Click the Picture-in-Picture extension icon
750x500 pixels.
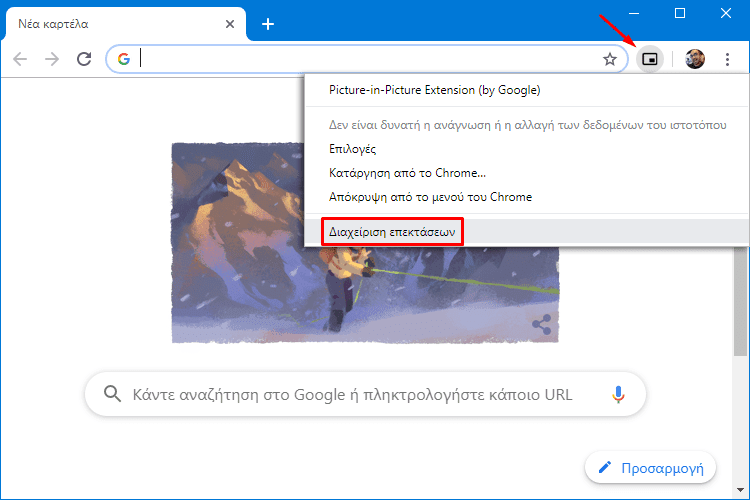[650, 59]
